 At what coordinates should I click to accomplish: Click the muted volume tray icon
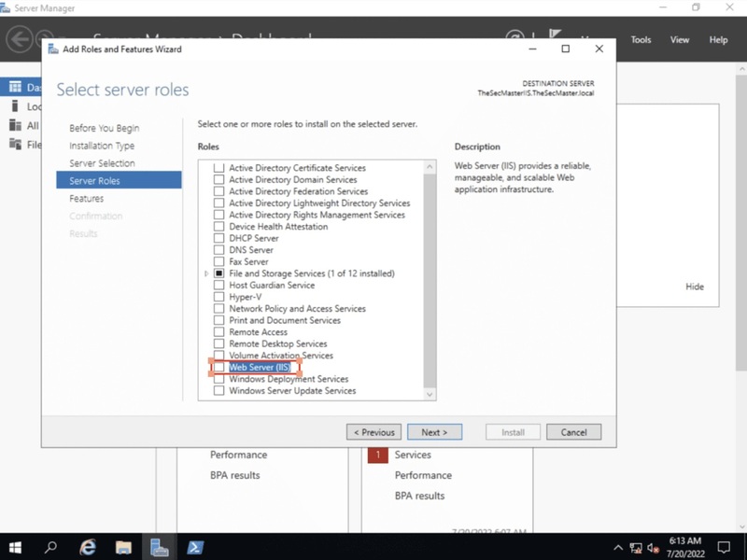(x=653, y=548)
